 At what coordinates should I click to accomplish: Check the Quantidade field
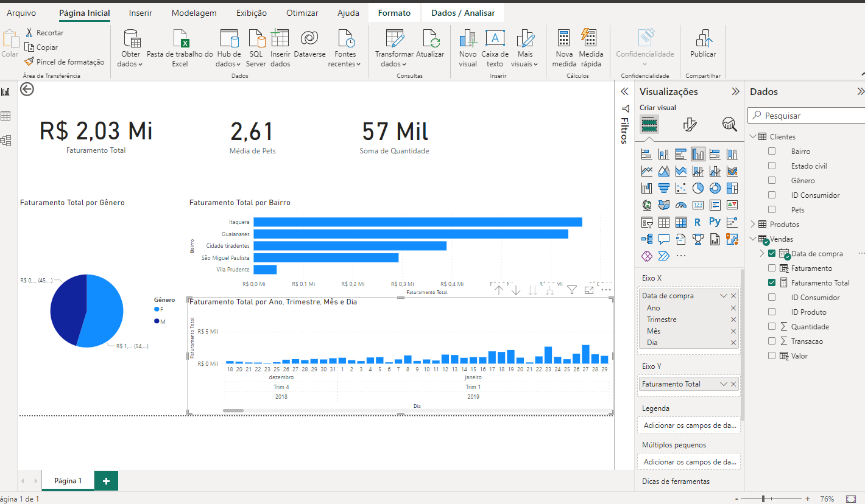coord(772,326)
